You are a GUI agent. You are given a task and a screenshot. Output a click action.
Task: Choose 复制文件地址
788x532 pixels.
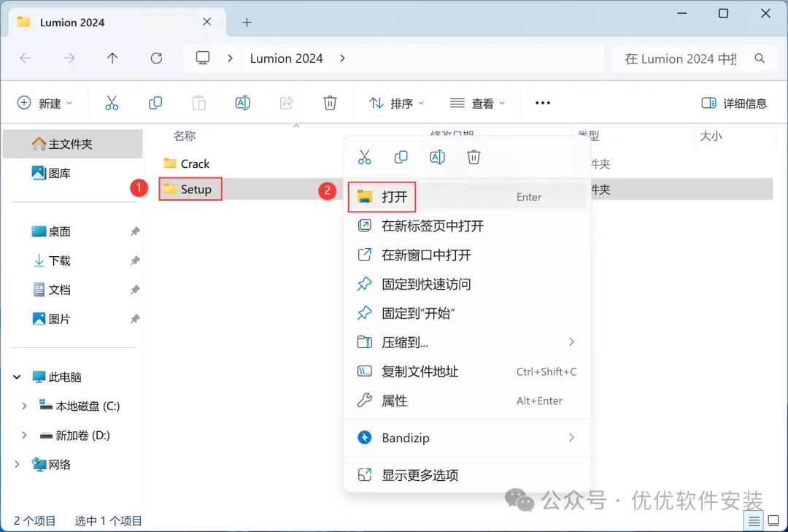(x=466, y=371)
